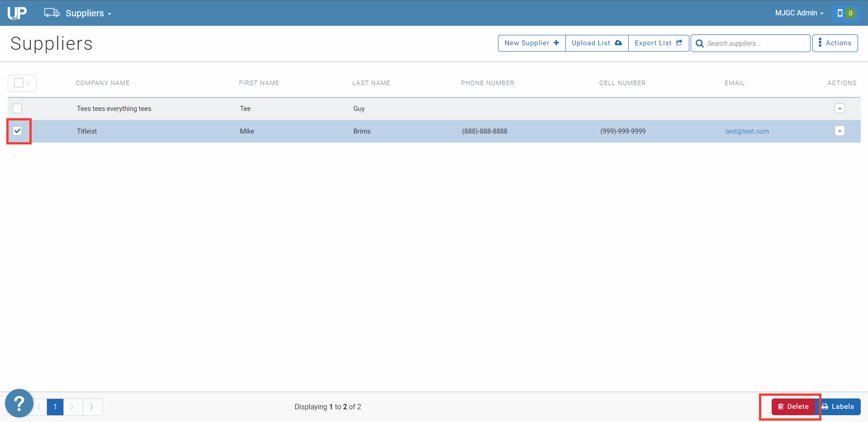Click the cloud upload icon on Upload List

point(618,43)
